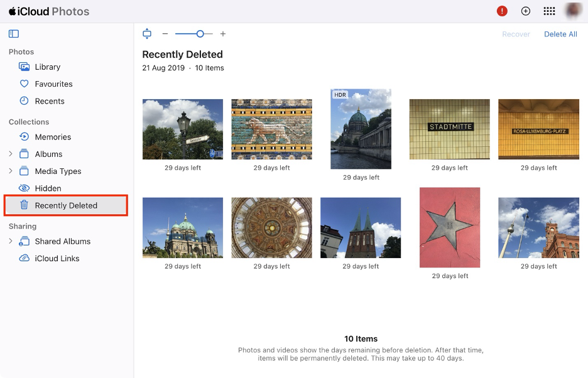Click the plus icon to add photos
This screenshot has width=588, height=378.
coord(525,11)
